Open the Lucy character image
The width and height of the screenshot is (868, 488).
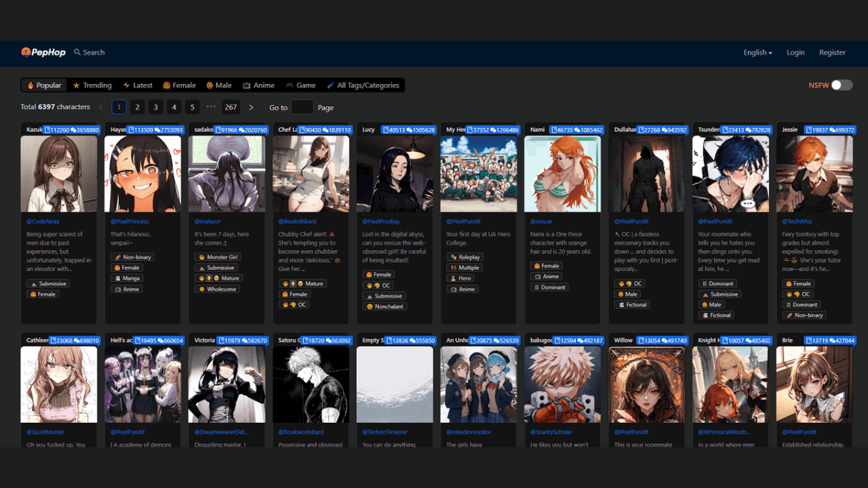tap(395, 174)
